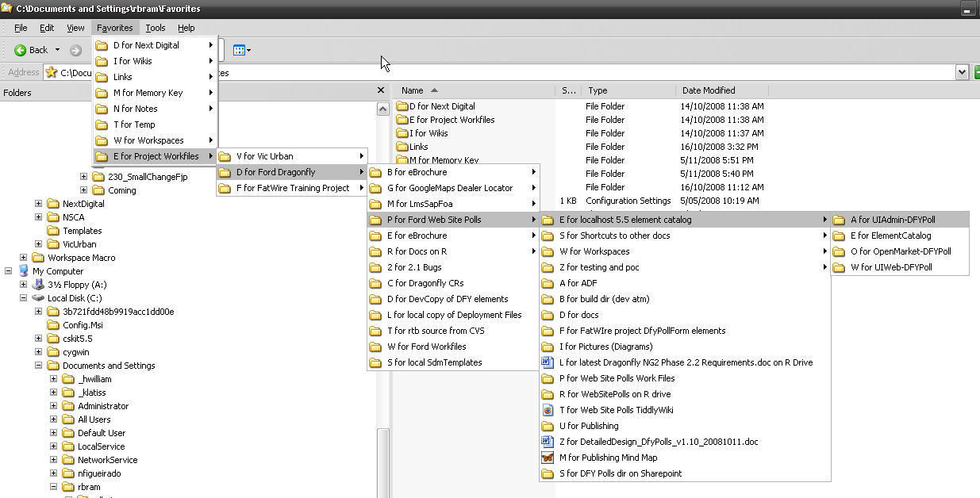Image resolution: width=980 pixels, height=498 pixels.
Task: Click the Views toolbar icon
Action: [240, 51]
